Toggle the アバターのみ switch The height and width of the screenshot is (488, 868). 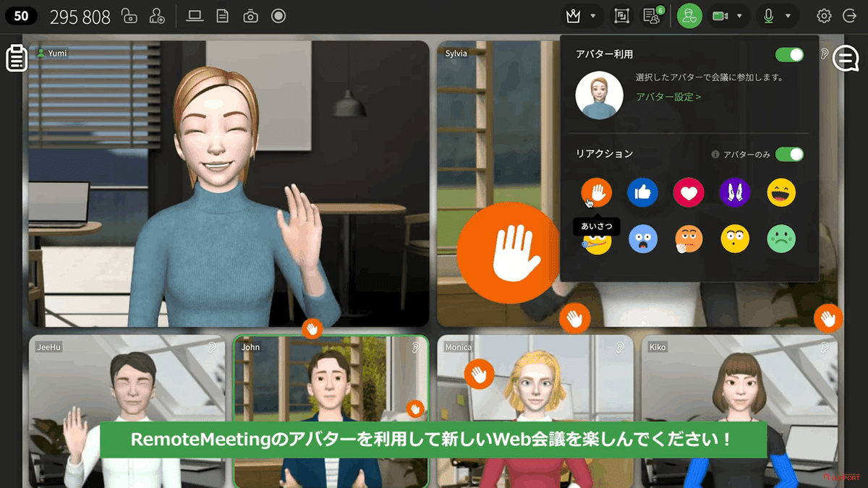(x=789, y=154)
